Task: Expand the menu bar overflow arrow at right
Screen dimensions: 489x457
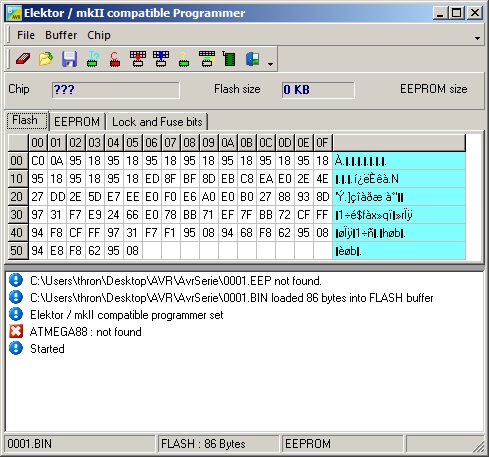Action: 477,38
